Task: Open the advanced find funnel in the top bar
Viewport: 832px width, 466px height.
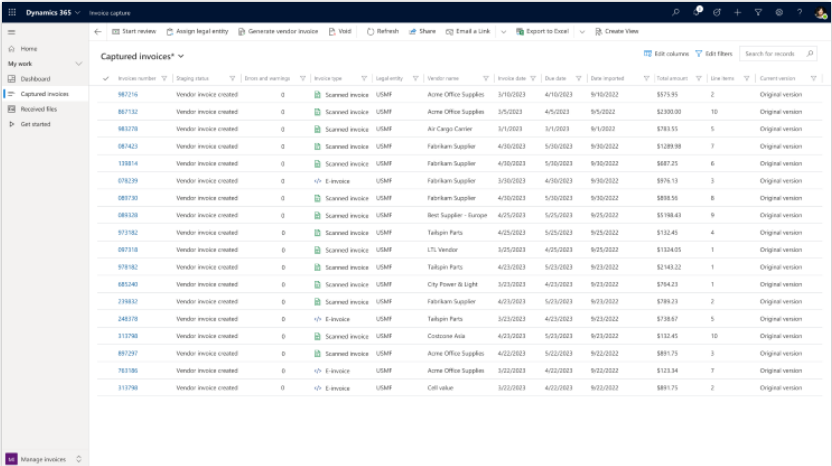Action: (x=758, y=12)
